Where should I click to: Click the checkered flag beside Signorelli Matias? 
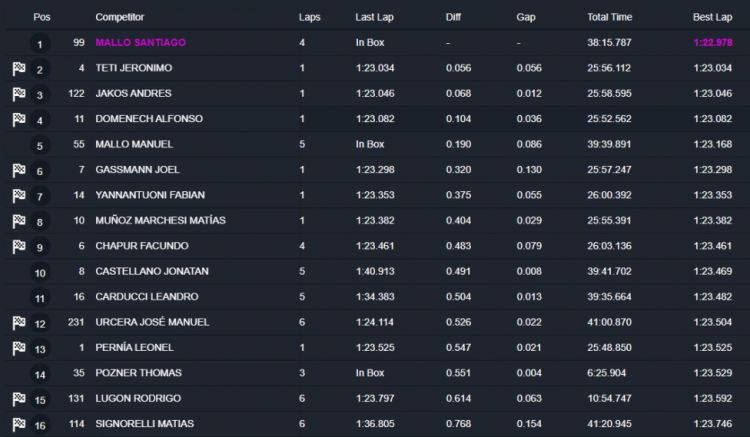coord(18,424)
